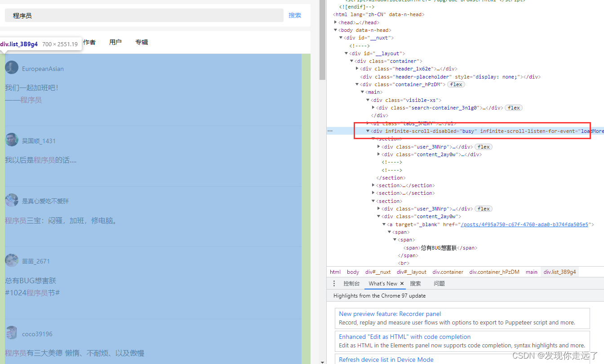Click the EuropeanAsian username

[x=43, y=69]
